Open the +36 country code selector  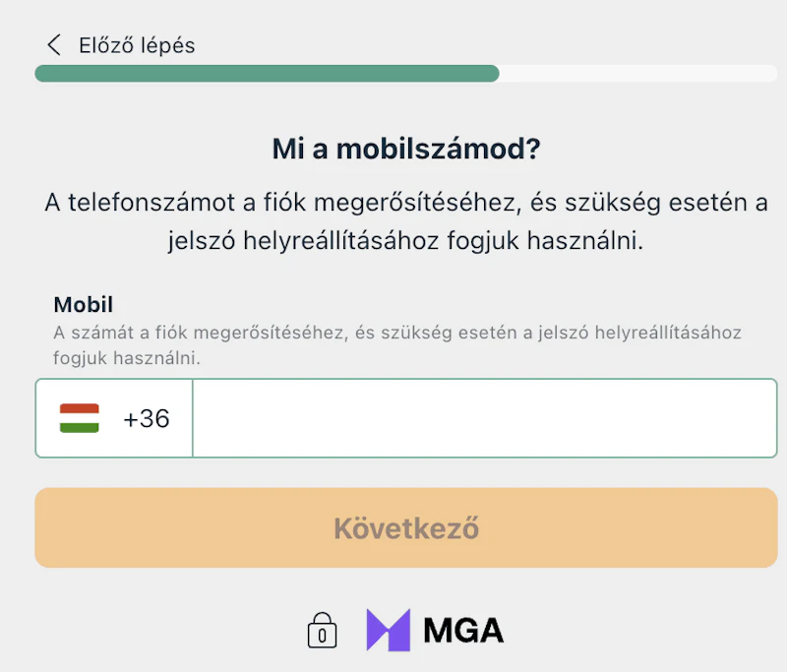pyautogui.click(x=146, y=418)
